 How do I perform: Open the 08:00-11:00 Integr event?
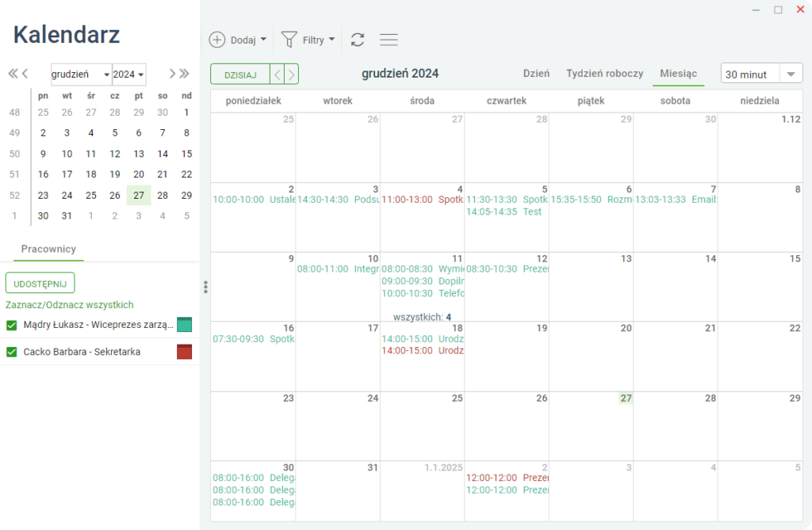[338, 269]
